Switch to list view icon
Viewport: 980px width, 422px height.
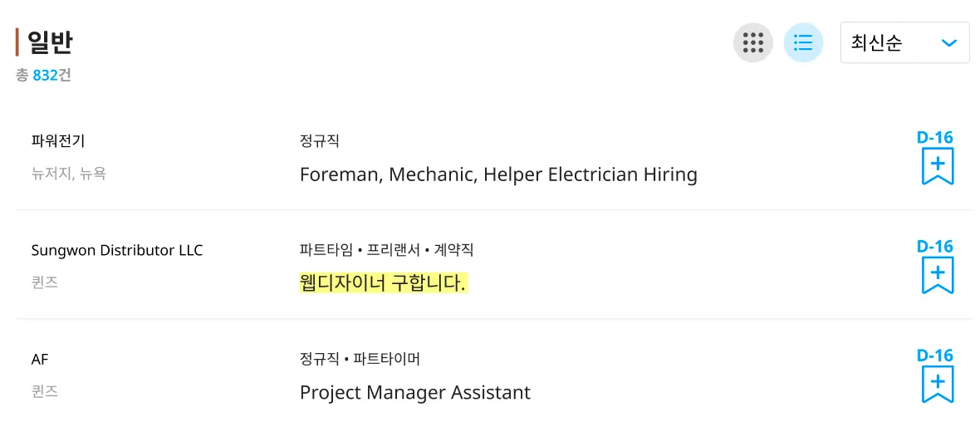(803, 42)
